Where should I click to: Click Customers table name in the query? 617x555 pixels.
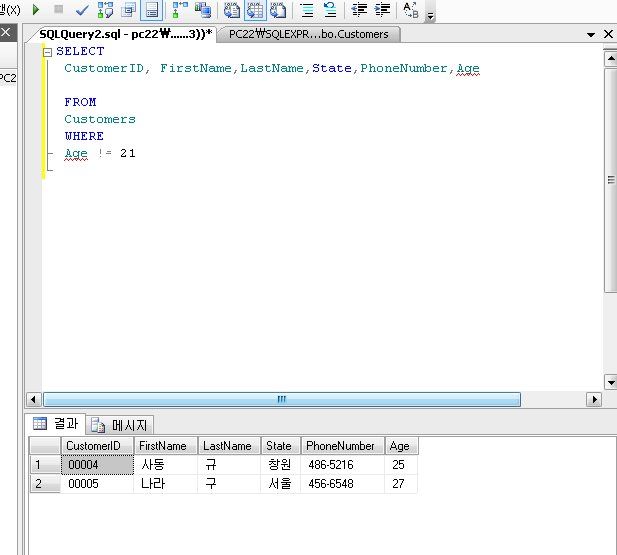pyautogui.click(x=100, y=119)
